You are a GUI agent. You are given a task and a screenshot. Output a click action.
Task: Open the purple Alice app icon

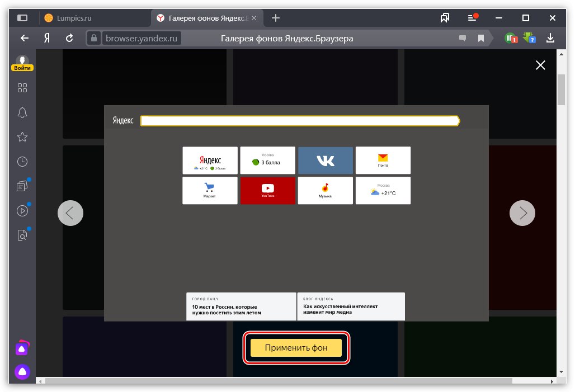click(22, 348)
